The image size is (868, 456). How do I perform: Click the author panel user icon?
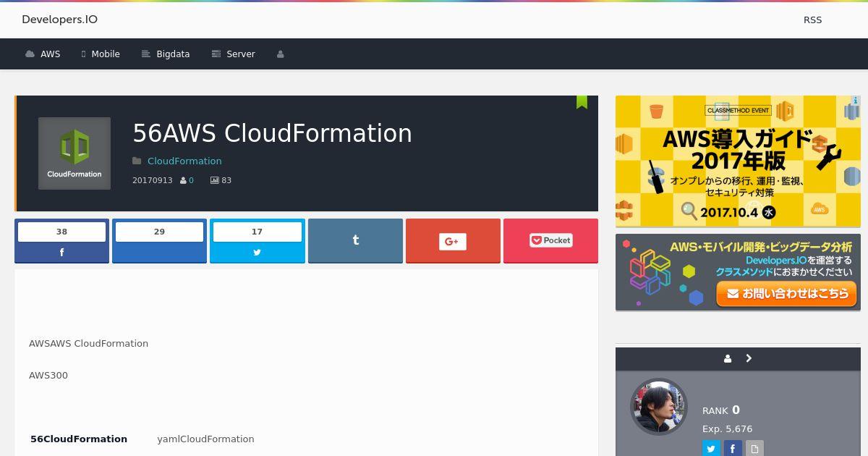[728, 358]
